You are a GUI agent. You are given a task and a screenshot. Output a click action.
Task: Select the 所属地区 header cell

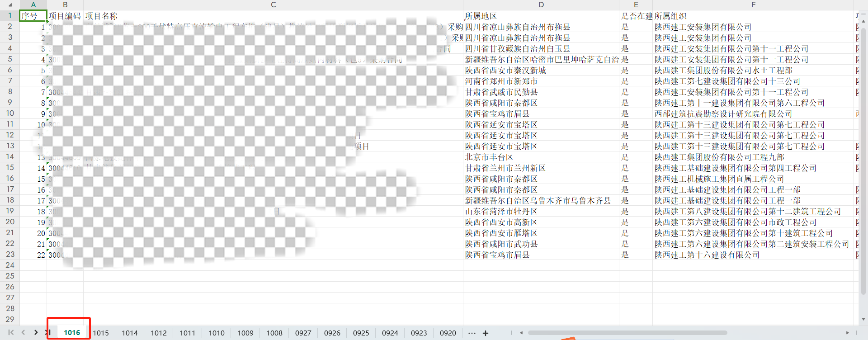pyautogui.click(x=541, y=16)
